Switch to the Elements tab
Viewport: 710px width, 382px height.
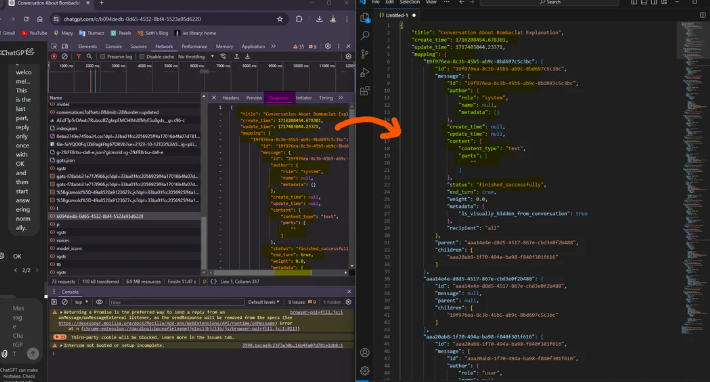(x=87, y=46)
